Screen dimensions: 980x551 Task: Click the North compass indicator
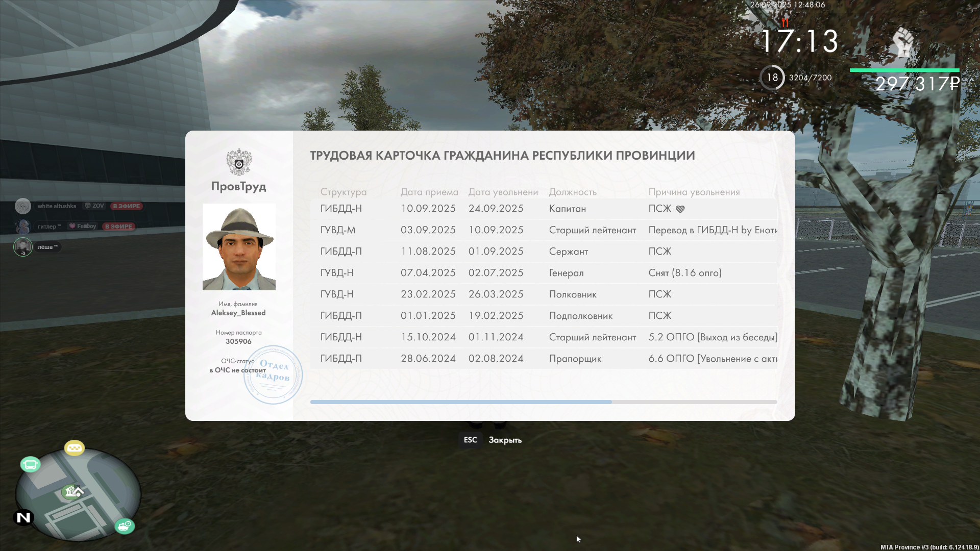(23, 517)
